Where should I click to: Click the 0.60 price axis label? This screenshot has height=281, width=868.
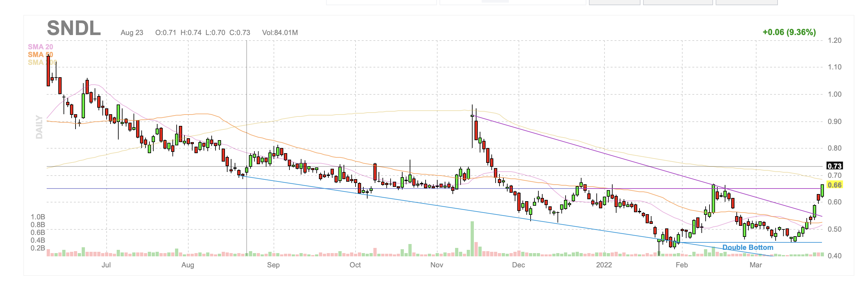click(834, 202)
